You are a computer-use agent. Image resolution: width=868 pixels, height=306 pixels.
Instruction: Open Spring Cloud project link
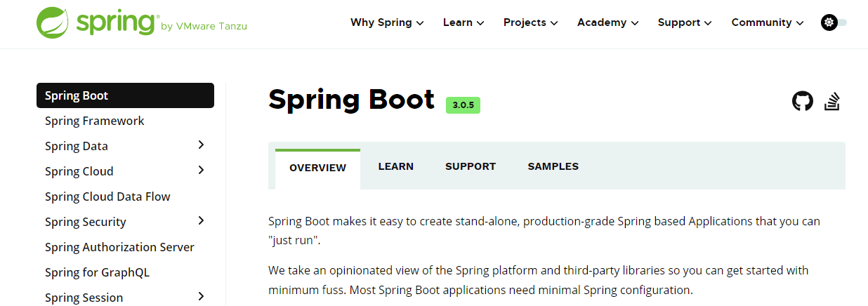coord(79,171)
